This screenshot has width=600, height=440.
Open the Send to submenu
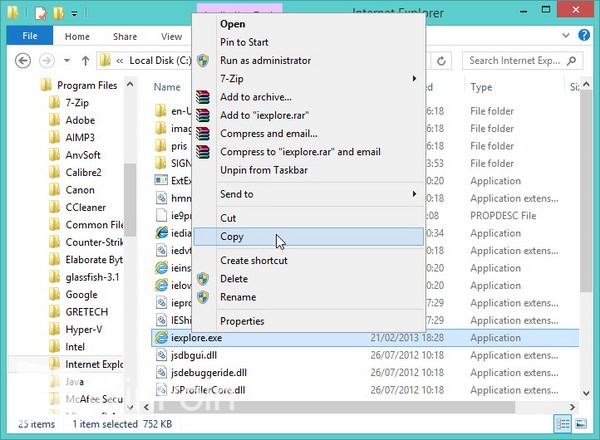(x=308, y=194)
